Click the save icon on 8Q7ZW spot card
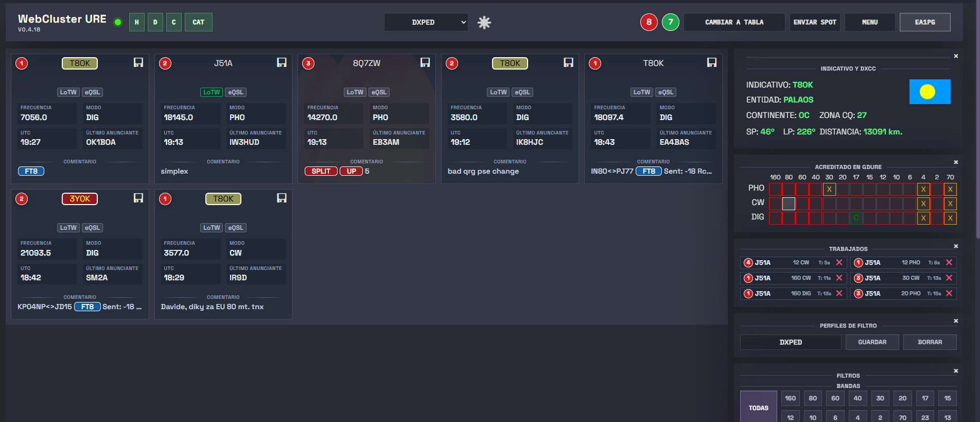This screenshot has height=422, width=980. coord(425,62)
